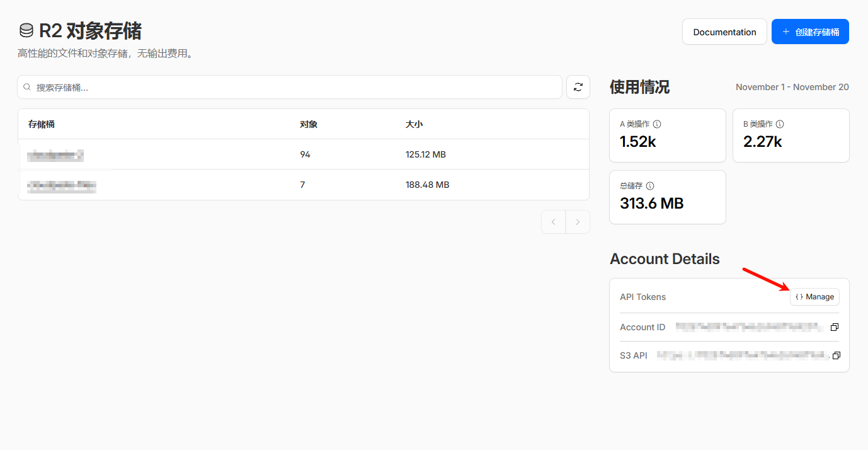Refresh the bucket list
This screenshot has height=450, width=868.
(578, 88)
